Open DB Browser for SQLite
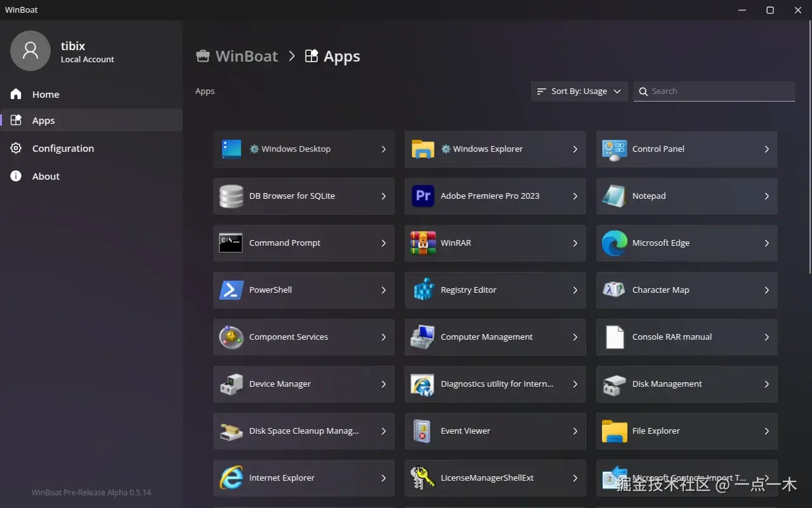The width and height of the screenshot is (812, 508). tap(303, 196)
